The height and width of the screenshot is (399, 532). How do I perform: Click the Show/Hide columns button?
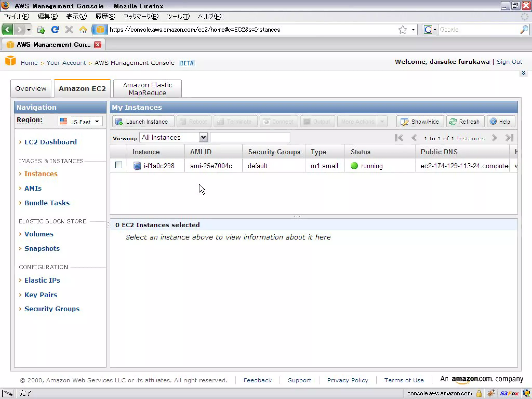point(420,122)
